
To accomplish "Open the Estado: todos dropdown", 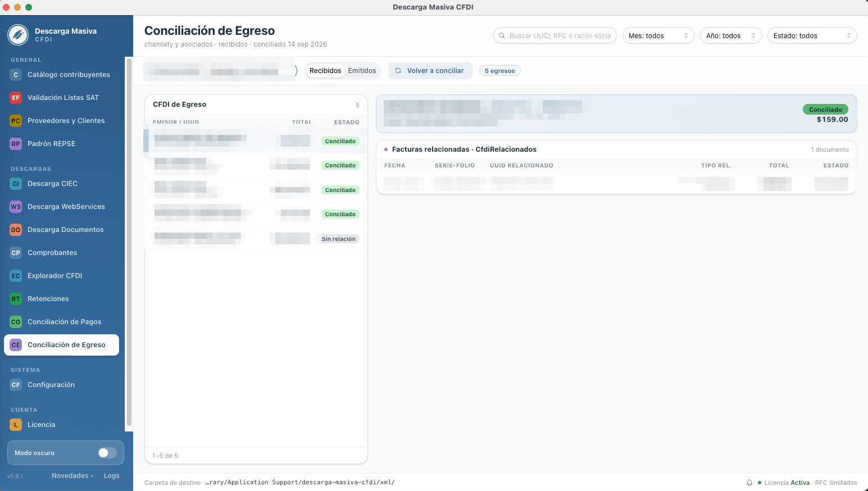I will (x=812, y=35).
